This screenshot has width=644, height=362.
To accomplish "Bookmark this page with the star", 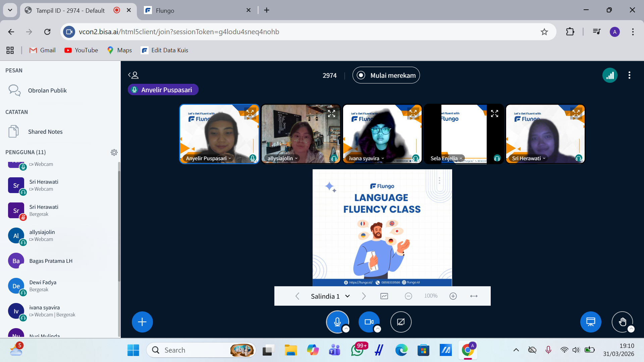I will coord(544,32).
